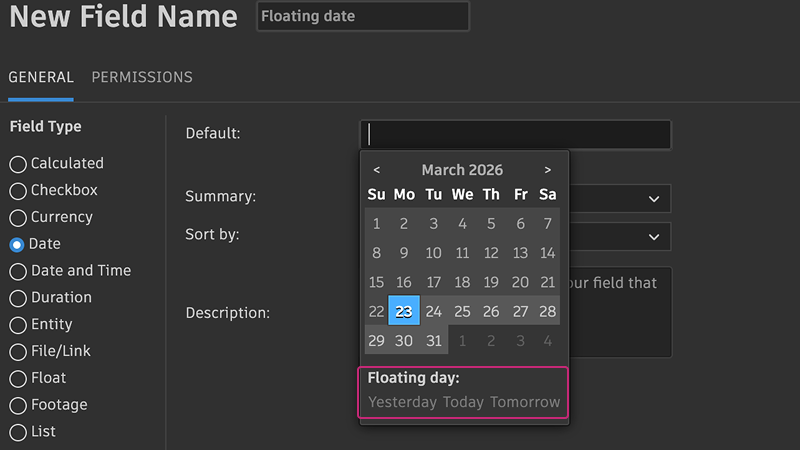Go to next month in calendar
The height and width of the screenshot is (450, 800).
[x=548, y=170]
